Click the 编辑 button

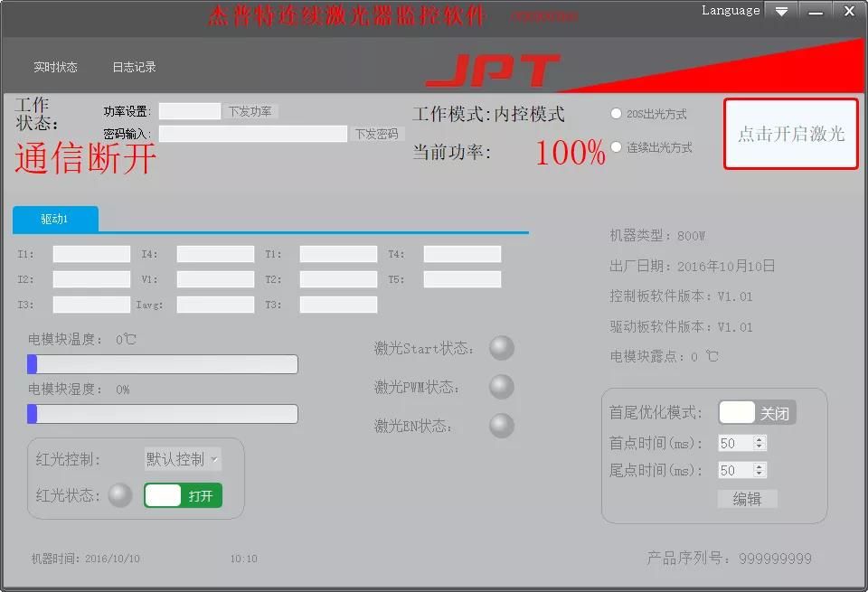(748, 499)
